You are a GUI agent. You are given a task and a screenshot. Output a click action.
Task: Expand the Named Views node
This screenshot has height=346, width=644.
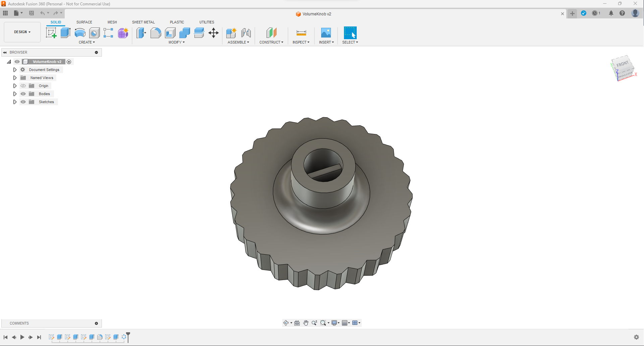[x=15, y=78]
